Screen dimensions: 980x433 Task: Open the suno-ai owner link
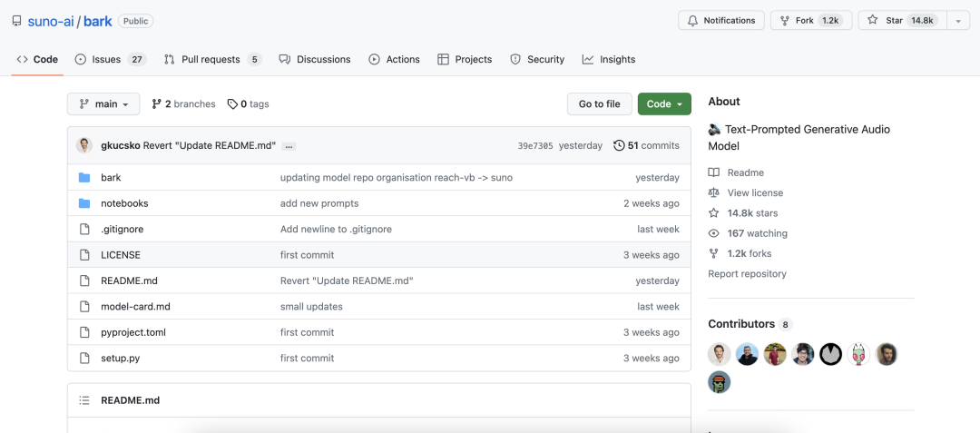50,21
